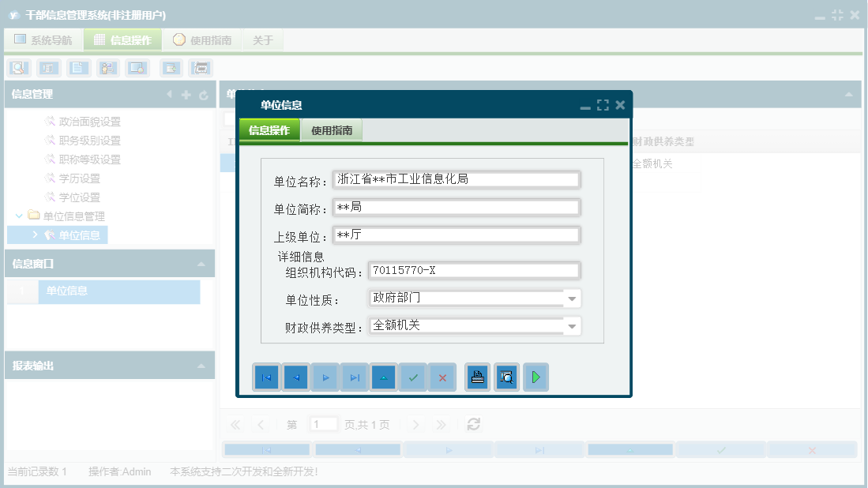Confirm the record with the green check
This screenshot has width=868, height=488.
413,377
